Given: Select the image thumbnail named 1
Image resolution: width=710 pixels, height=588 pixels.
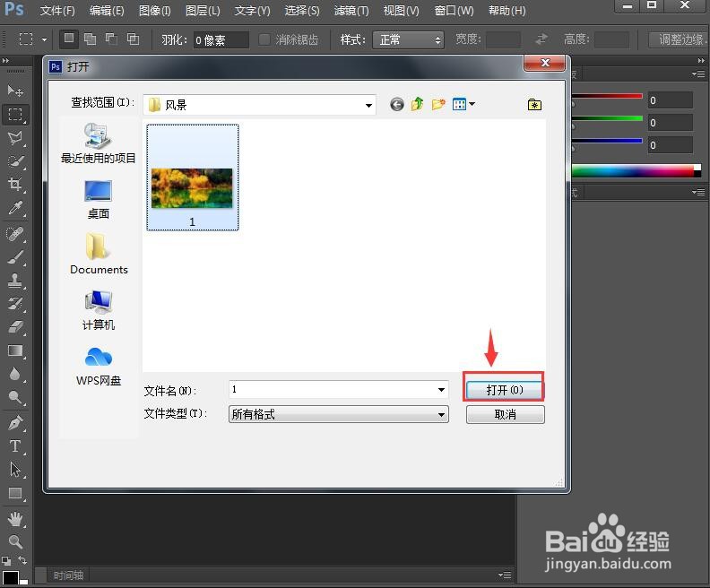Looking at the screenshot, I should tap(193, 177).
